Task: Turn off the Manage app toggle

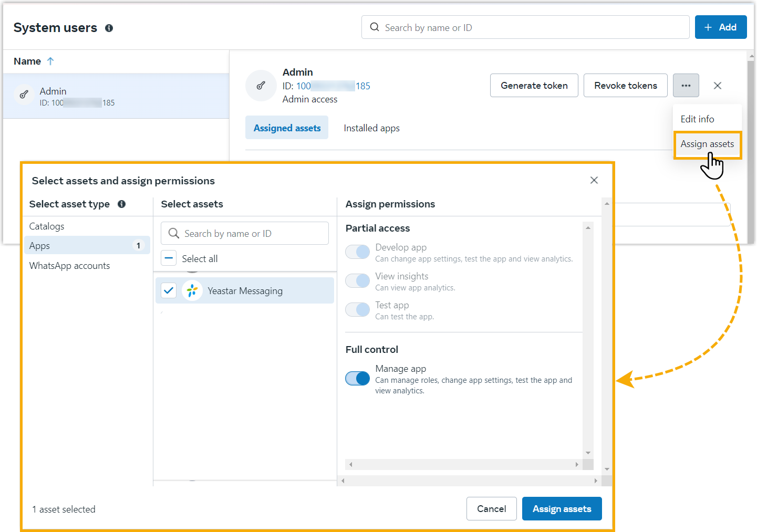Action: [x=357, y=378]
